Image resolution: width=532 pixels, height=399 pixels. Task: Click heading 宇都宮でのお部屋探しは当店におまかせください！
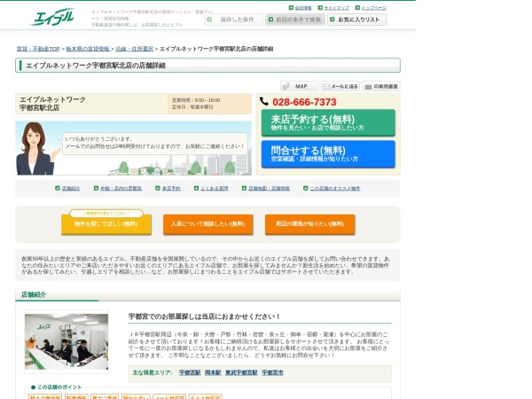(204, 317)
